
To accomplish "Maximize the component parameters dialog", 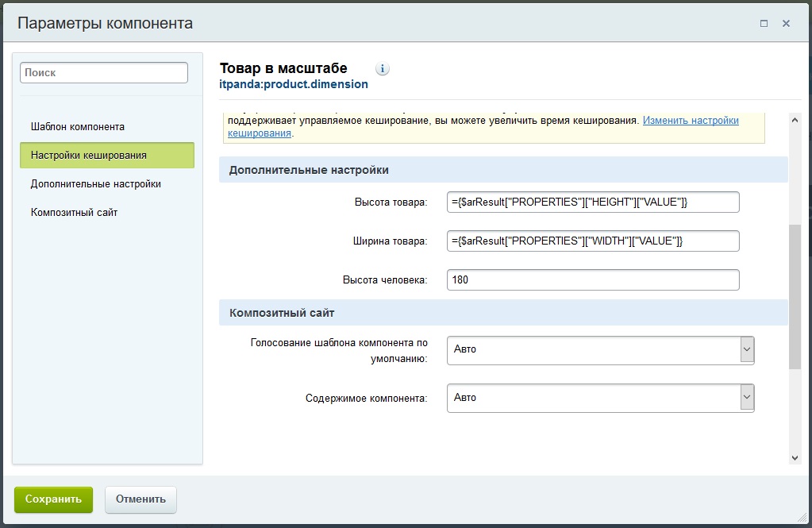I will click(764, 24).
